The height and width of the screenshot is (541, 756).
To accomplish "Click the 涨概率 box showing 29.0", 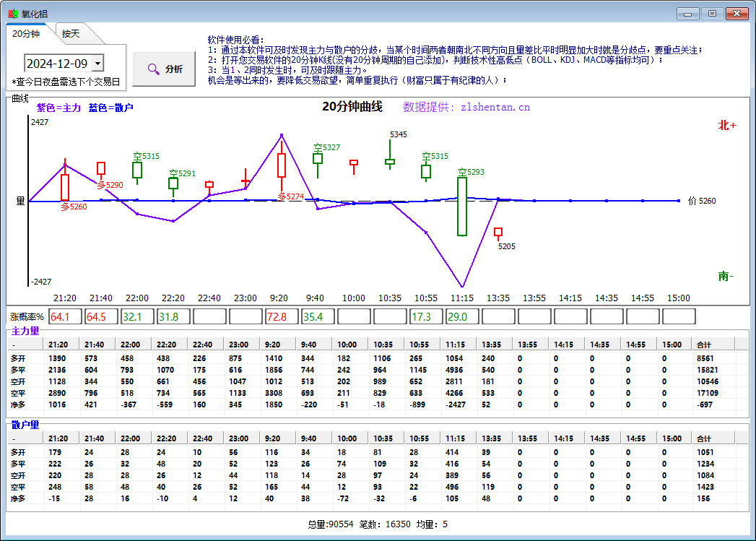I will [462, 317].
